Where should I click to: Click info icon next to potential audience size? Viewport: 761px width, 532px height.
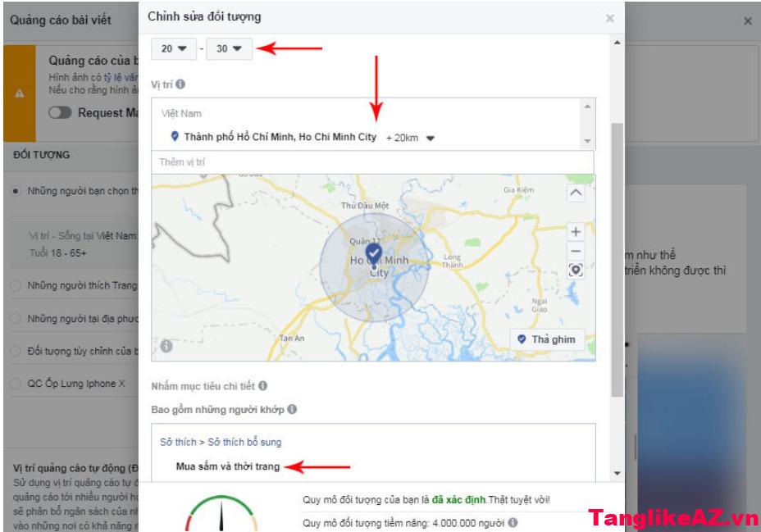point(513,522)
